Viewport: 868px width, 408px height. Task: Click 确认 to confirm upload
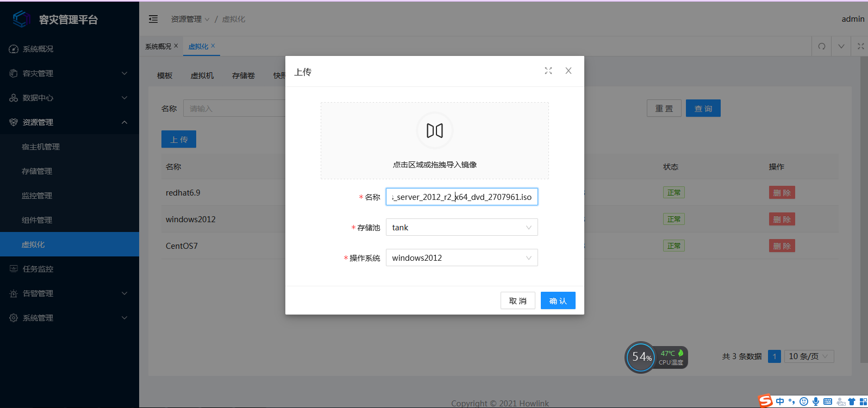click(x=558, y=300)
